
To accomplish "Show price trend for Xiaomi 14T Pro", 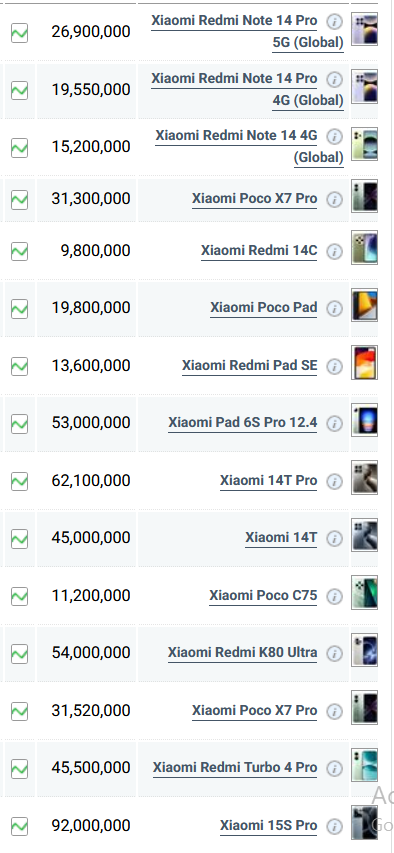I will point(20,481).
